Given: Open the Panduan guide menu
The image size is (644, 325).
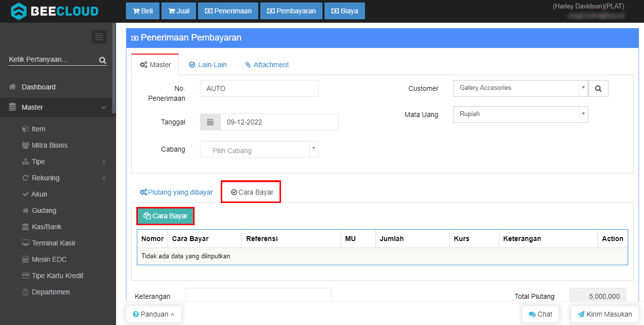Looking at the screenshot, I should tap(154, 314).
